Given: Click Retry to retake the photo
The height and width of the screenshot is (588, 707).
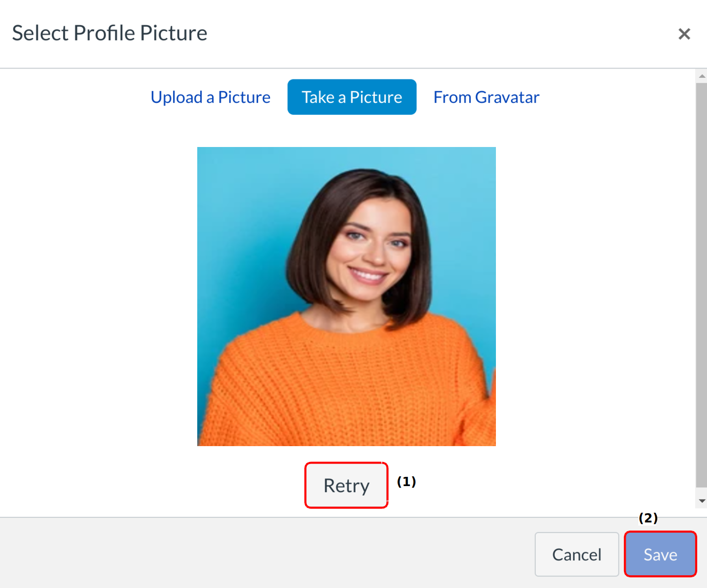Looking at the screenshot, I should [346, 486].
